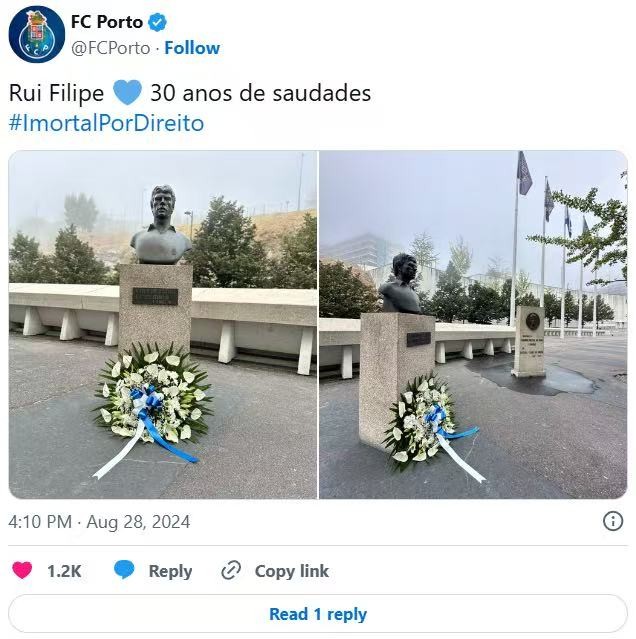This screenshot has width=636, height=639.
Task: Click the Rui Filipe tweet text
Action: [57, 93]
